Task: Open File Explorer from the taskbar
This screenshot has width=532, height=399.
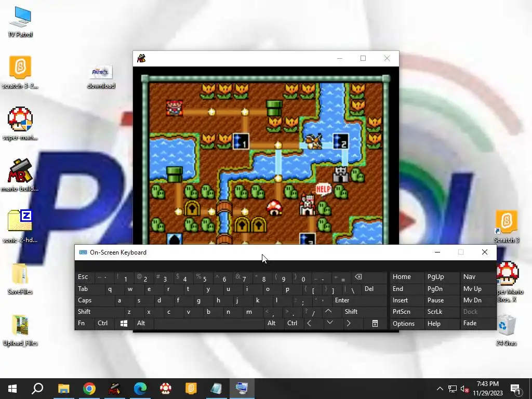Action: tap(63, 389)
